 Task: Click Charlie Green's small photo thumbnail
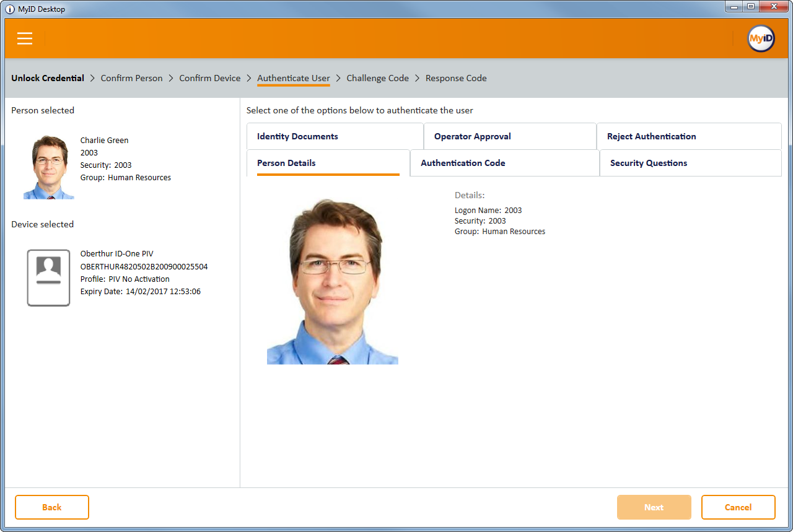[x=49, y=167]
